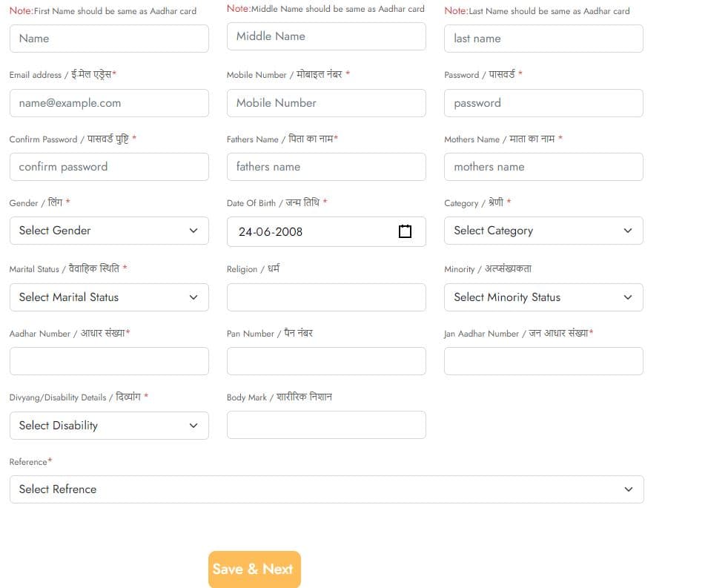This screenshot has height=588, width=728.
Task: Click the mothers name text field
Action: (543, 167)
